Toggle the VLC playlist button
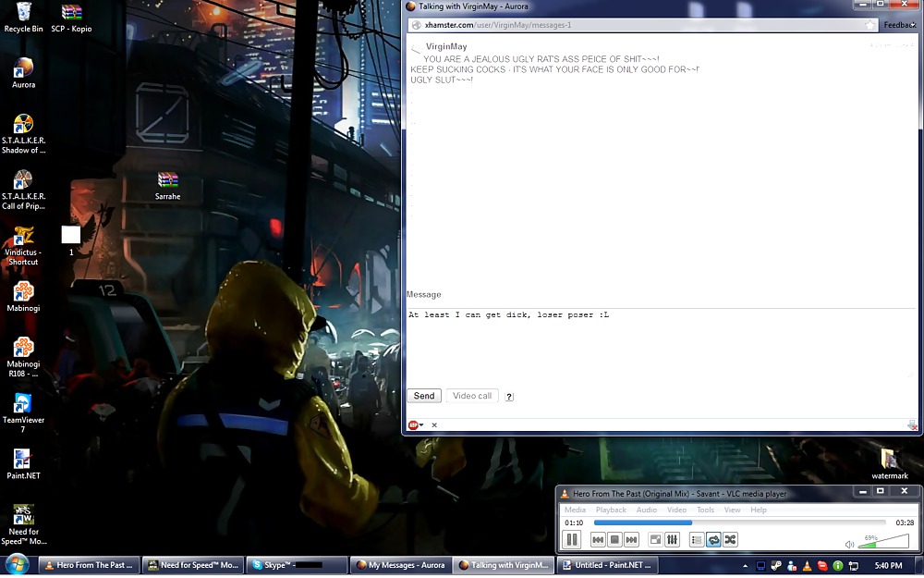 tap(697, 540)
